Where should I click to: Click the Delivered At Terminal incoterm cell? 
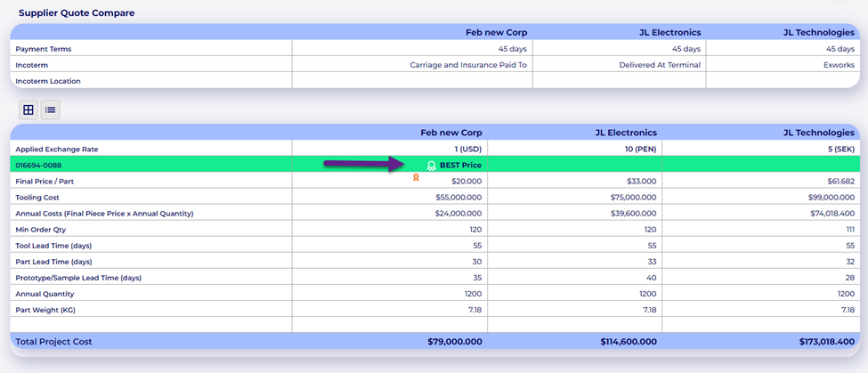click(660, 65)
